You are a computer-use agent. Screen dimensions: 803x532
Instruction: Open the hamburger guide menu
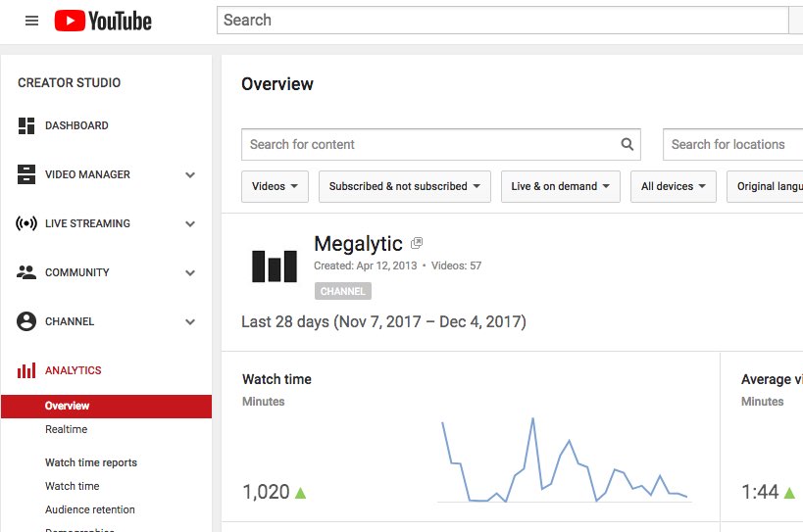[x=31, y=21]
